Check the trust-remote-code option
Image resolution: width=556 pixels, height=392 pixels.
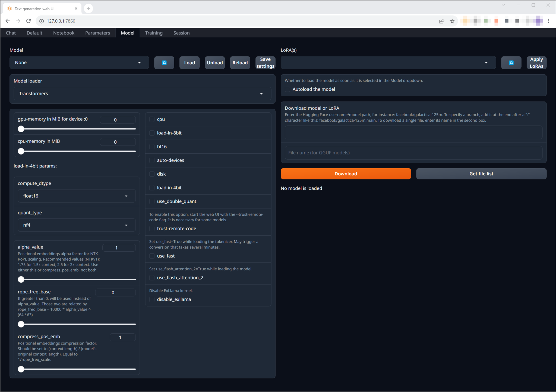tap(152, 229)
